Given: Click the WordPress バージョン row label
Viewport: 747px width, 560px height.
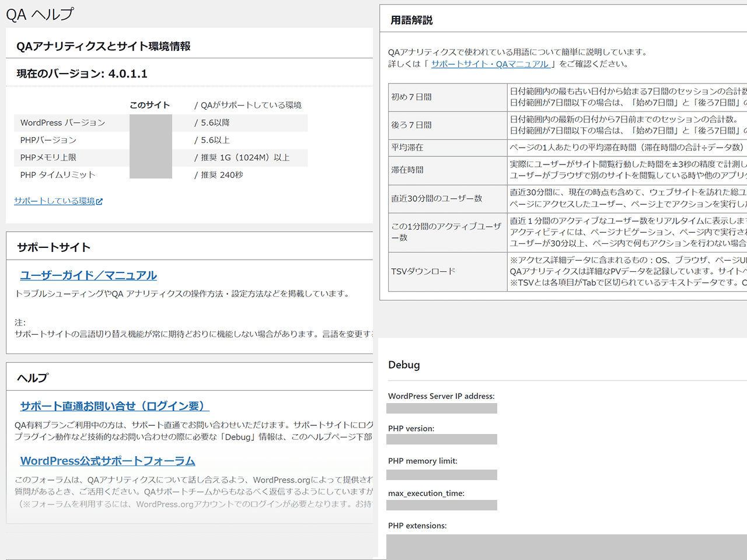Looking at the screenshot, I should click(63, 123).
